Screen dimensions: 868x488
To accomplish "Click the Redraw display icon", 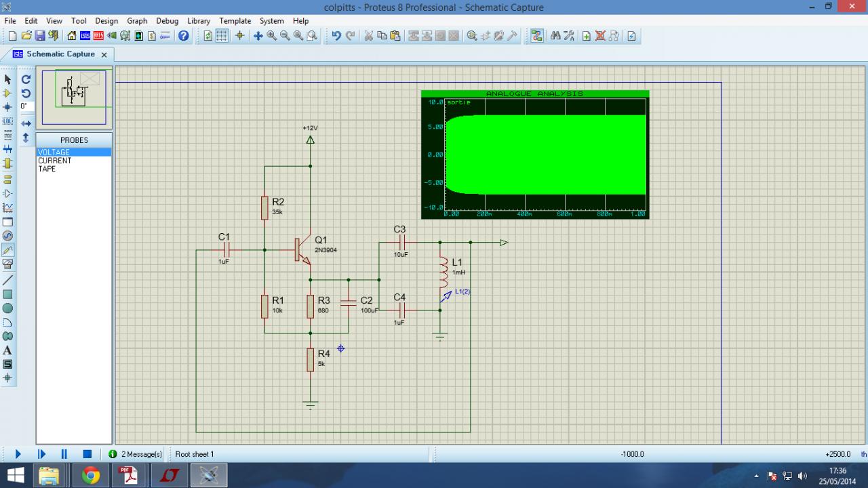I will (x=208, y=36).
